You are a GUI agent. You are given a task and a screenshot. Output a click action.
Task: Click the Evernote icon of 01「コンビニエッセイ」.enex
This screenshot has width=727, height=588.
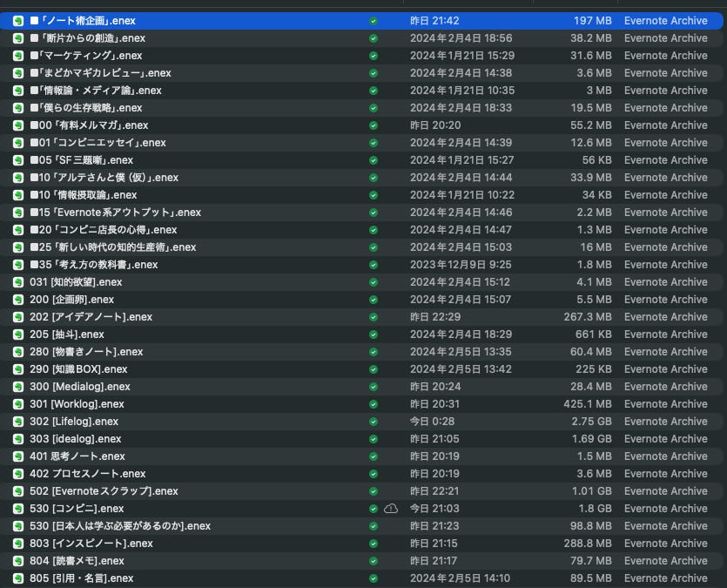[x=18, y=143]
